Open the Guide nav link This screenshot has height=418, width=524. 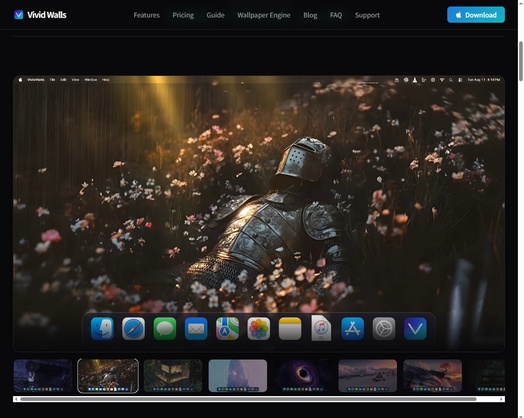(x=215, y=15)
